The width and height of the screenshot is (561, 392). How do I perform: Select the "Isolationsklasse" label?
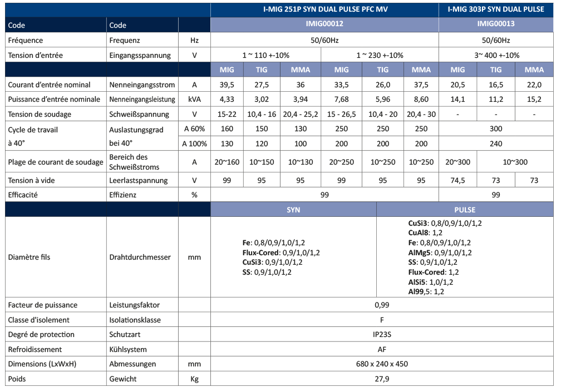[135, 320]
